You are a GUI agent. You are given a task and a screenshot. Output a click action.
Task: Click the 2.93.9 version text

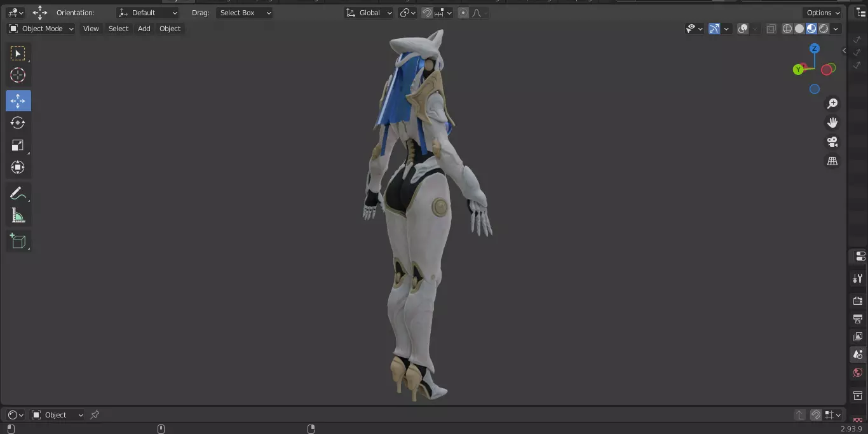pos(851,429)
